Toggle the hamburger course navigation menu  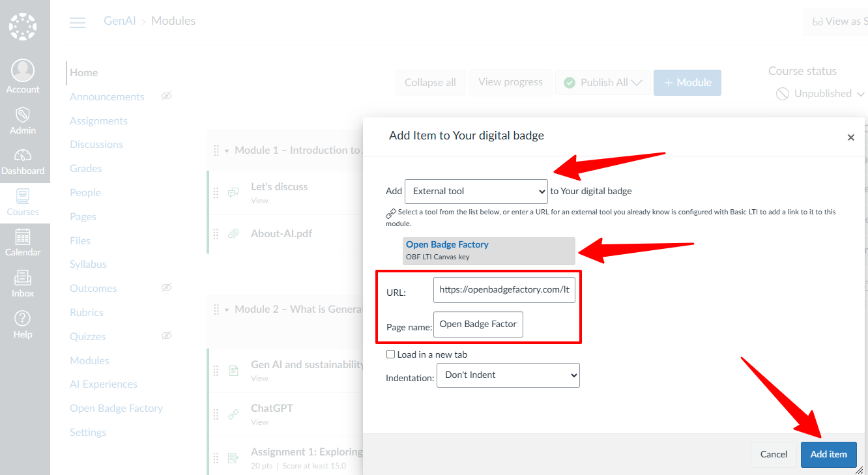[78, 23]
